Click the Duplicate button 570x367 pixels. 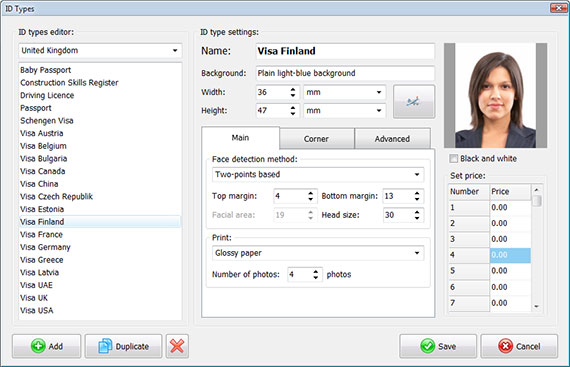tap(124, 346)
